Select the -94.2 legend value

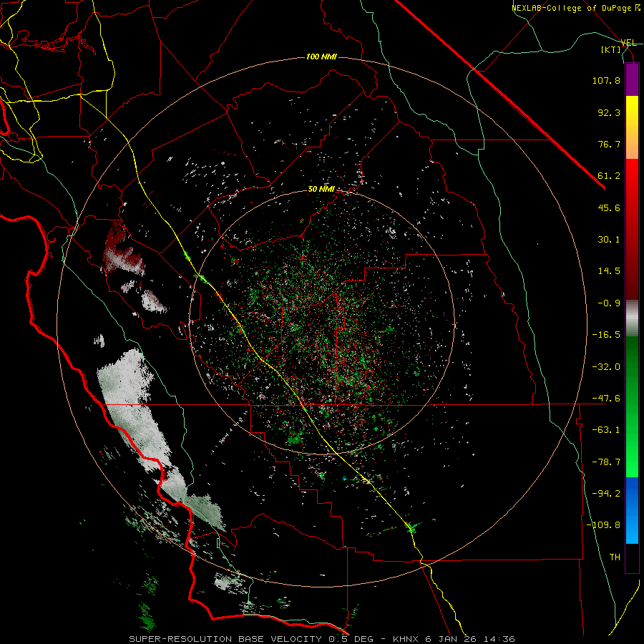[606, 494]
